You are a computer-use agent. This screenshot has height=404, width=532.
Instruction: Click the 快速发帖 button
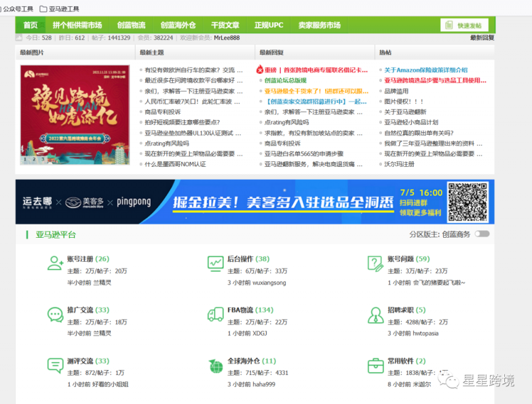464,25
